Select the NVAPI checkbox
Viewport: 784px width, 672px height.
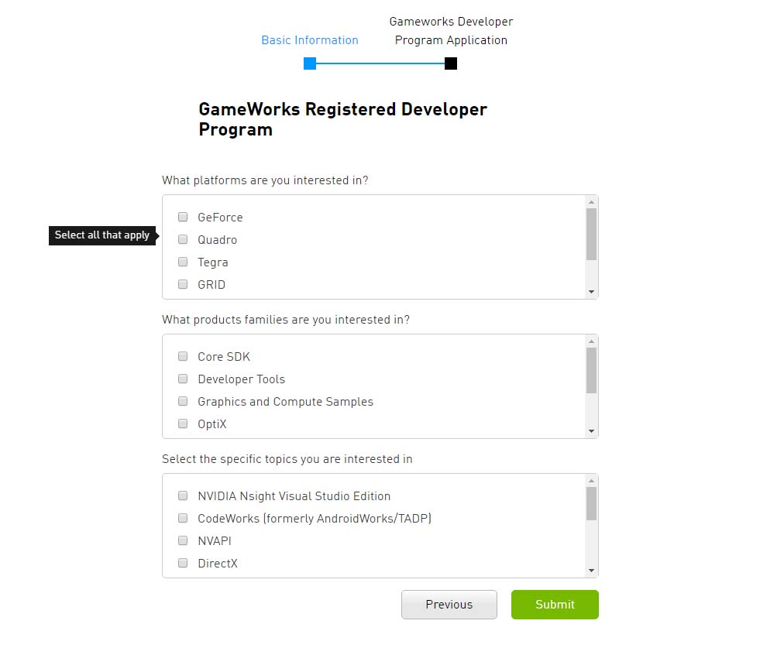(183, 540)
